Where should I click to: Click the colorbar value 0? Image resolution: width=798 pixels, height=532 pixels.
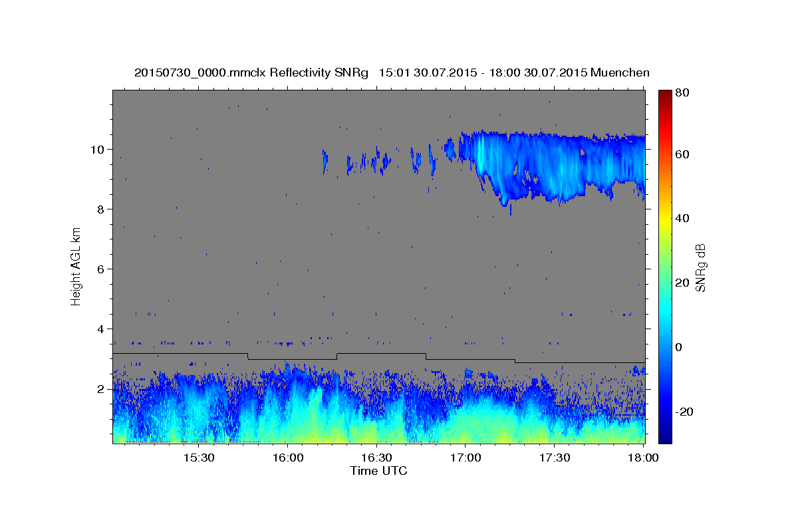[679, 346]
